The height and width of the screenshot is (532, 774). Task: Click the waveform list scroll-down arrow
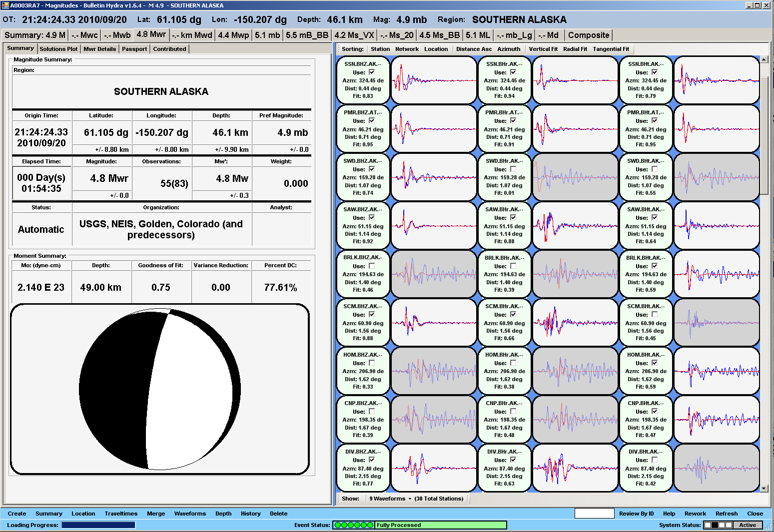point(764,488)
